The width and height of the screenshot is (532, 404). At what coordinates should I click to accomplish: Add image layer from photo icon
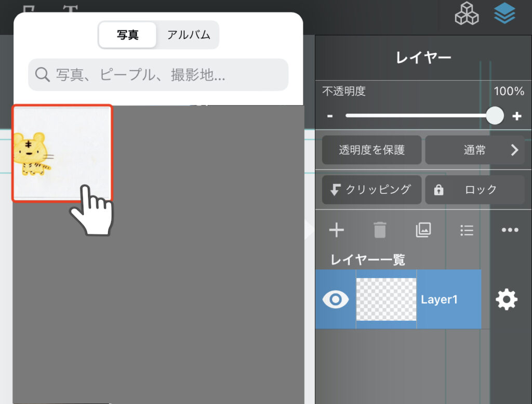(423, 230)
